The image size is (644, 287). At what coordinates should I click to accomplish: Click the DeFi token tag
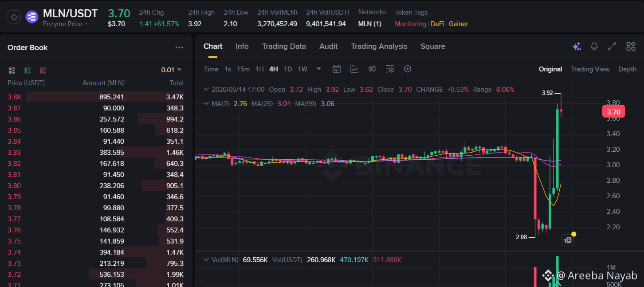tap(437, 24)
